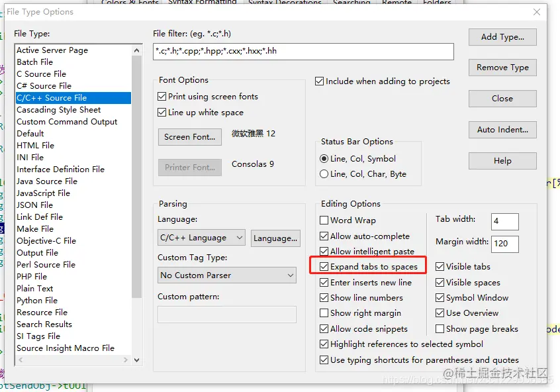Toggle Visible spaces checkbox

point(440,282)
